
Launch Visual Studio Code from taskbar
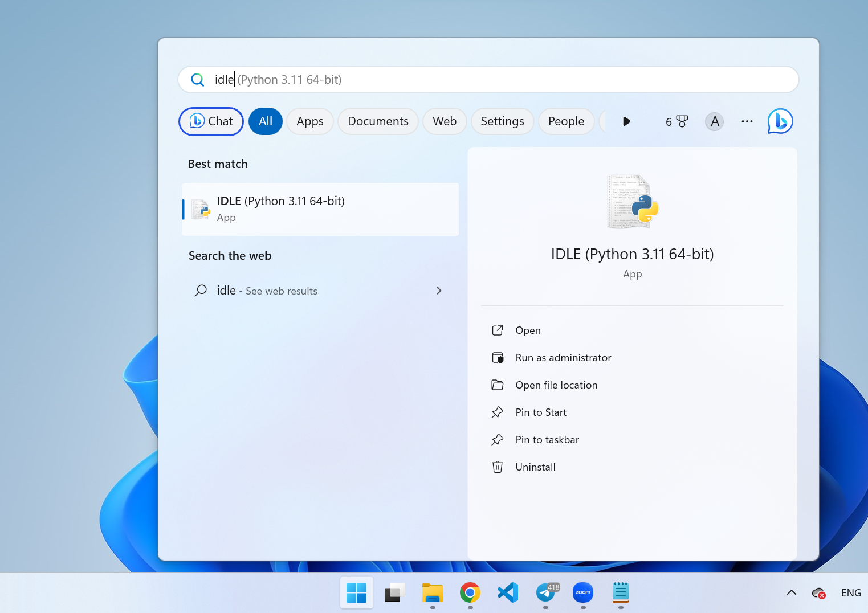point(507,593)
